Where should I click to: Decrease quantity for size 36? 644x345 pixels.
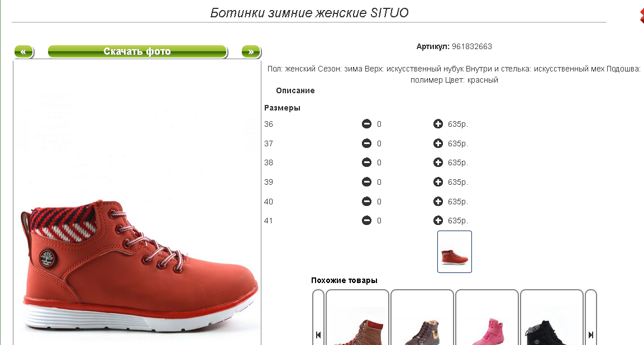coord(366,123)
